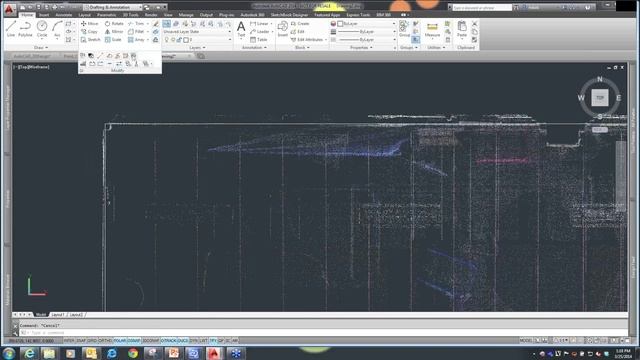640x360 pixels.
Task: Open the Windows Start menu
Action: click(x=9, y=353)
